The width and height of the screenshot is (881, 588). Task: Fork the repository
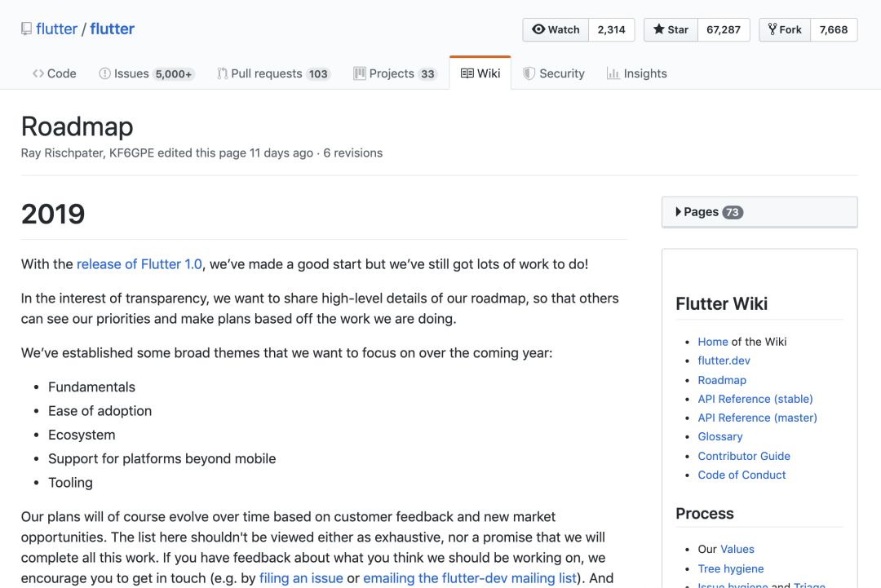point(785,29)
